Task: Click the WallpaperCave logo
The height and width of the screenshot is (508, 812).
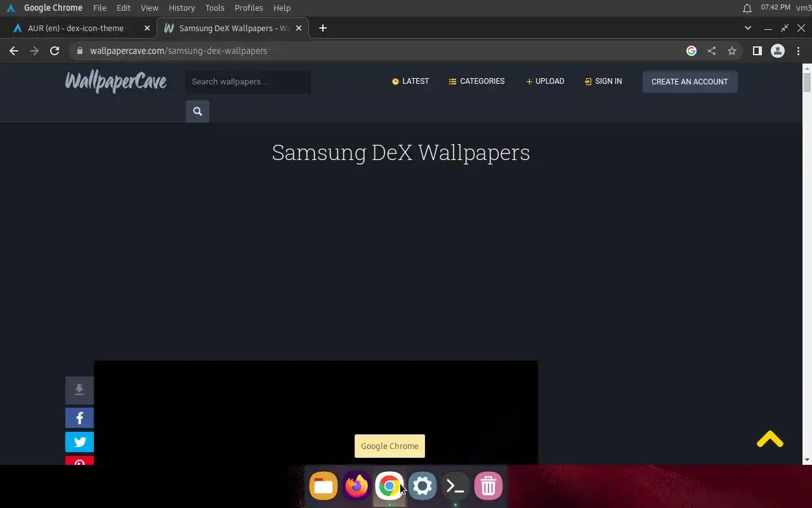Action: pyautogui.click(x=116, y=81)
